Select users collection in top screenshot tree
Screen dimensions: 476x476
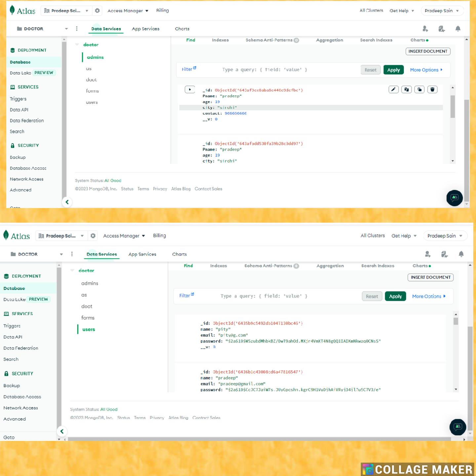tap(92, 102)
